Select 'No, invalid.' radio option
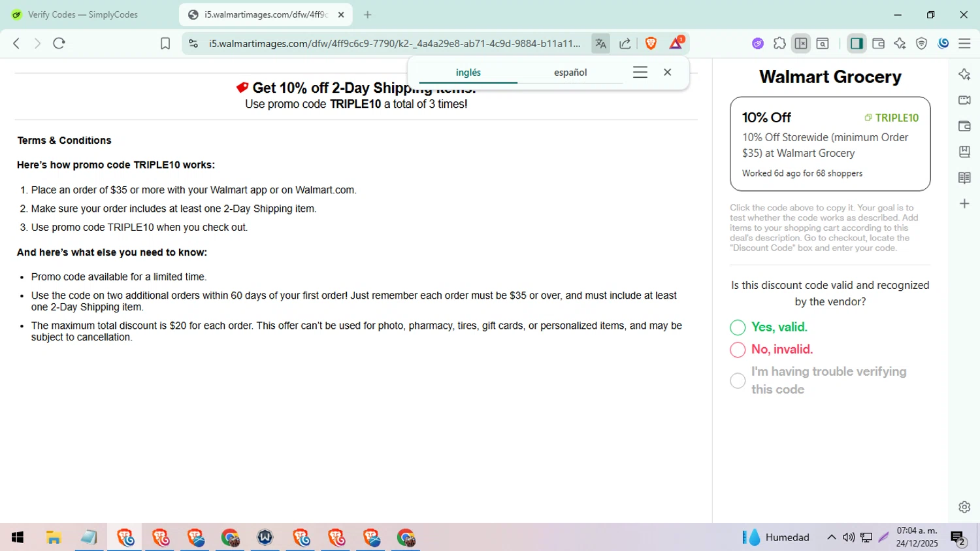980x551 pixels. pyautogui.click(x=738, y=350)
